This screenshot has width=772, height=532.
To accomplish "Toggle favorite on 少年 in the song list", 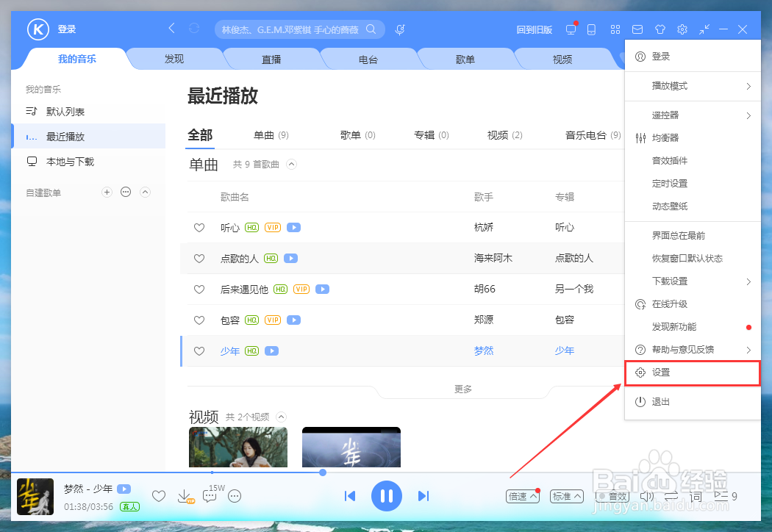I will click(199, 351).
